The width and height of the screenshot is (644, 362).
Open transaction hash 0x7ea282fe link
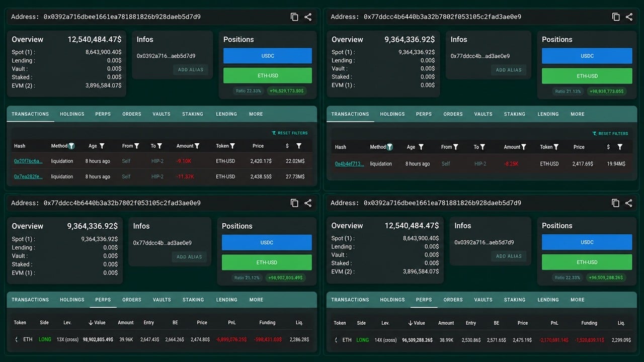point(28,176)
